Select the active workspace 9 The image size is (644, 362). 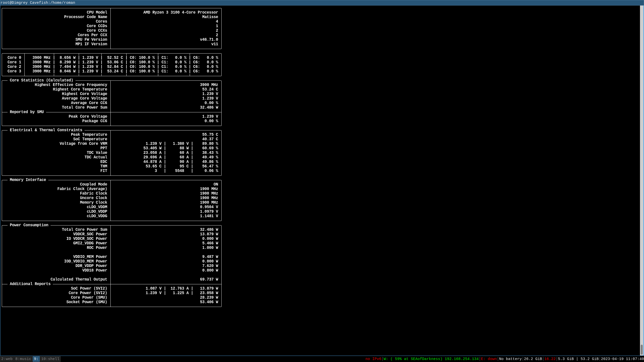[x=36, y=359]
